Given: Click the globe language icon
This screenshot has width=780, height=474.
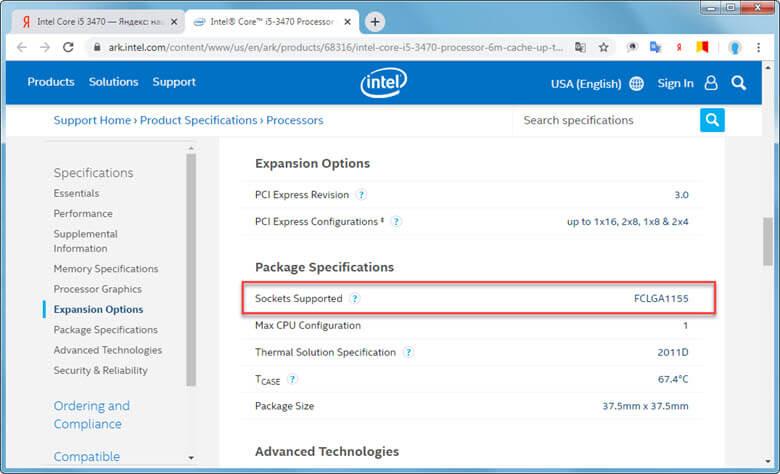Looking at the screenshot, I should (636, 84).
